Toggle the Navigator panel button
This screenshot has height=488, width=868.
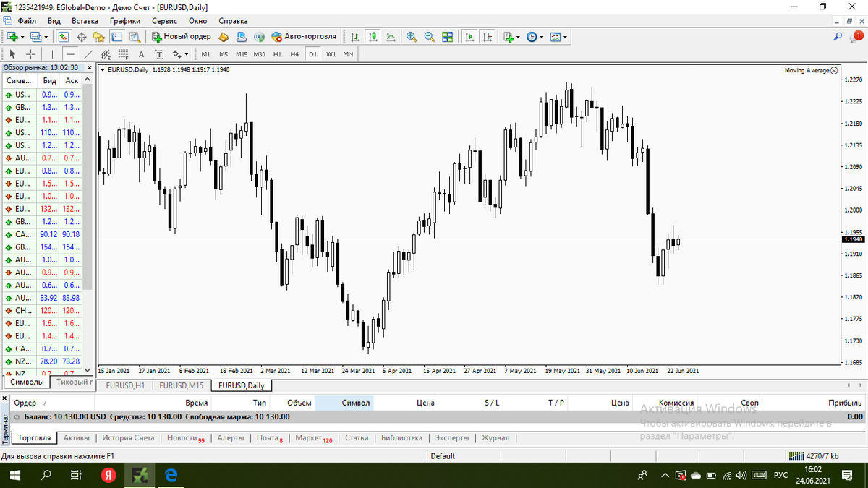[98, 36]
